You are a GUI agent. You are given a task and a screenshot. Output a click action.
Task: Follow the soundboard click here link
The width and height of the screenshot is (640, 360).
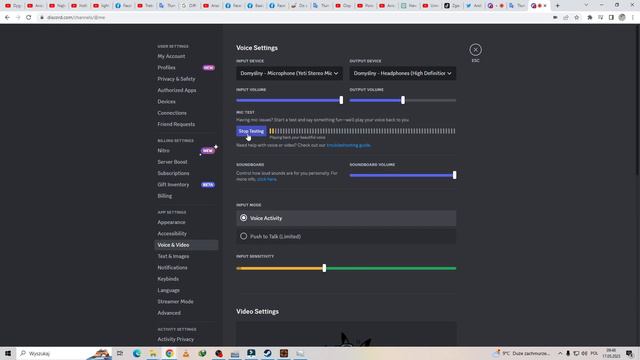pyautogui.click(x=267, y=179)
